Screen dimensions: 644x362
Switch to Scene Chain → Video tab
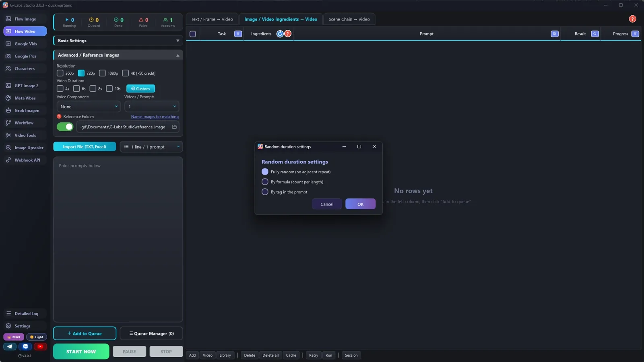(x=349, y=19)
